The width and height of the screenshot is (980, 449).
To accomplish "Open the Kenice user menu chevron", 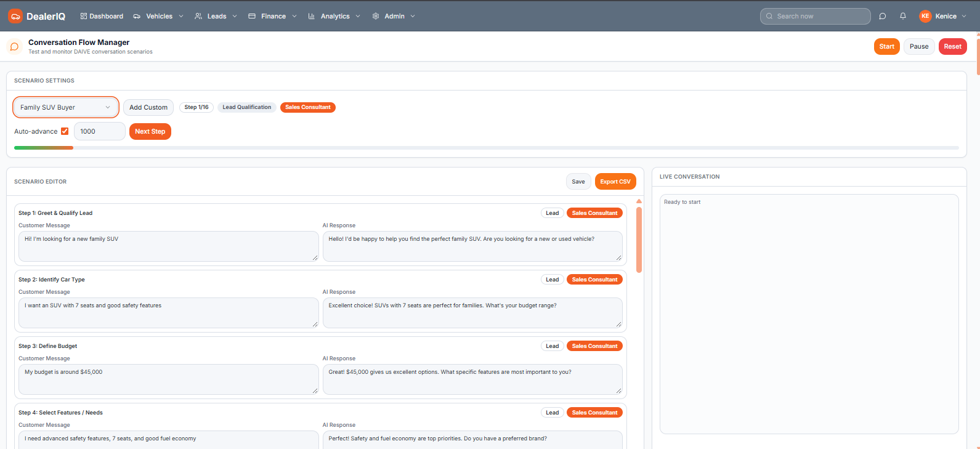I will pyautogui.click(x=964, y=16).
